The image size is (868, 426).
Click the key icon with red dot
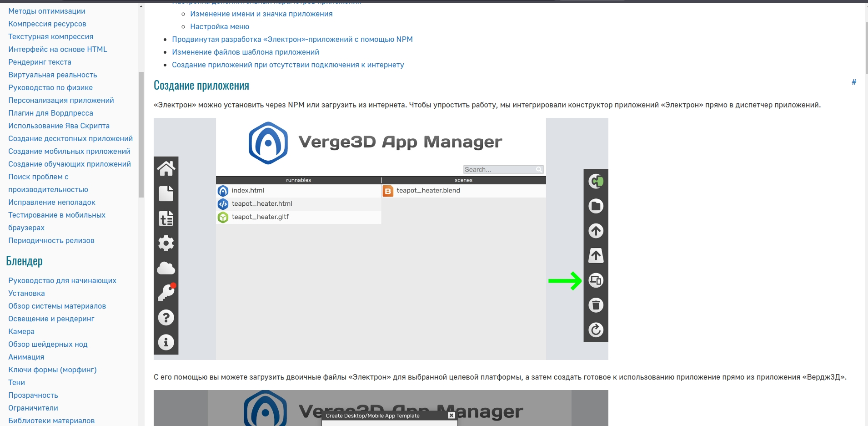(x=166, y=293)
